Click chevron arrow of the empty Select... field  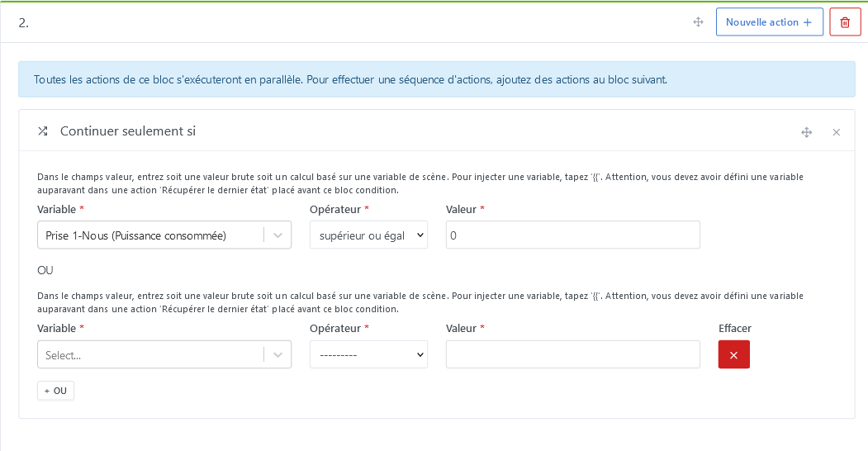[277, 354]
